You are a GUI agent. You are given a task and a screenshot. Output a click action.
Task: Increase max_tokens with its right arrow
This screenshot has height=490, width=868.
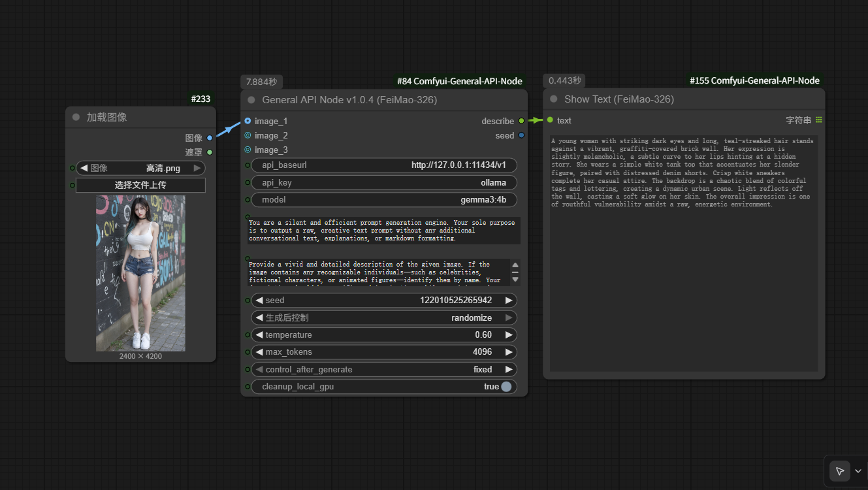click(x=509, y=352)
